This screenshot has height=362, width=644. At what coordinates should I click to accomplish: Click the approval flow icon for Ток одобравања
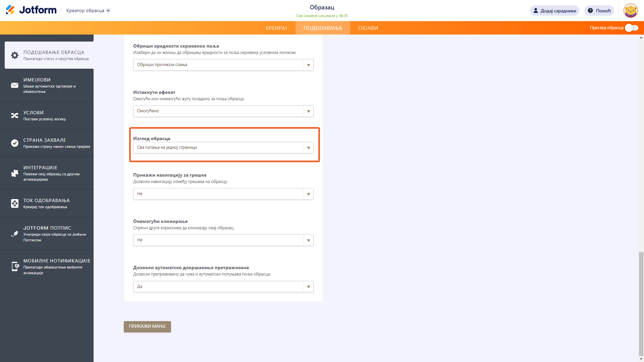15,203
